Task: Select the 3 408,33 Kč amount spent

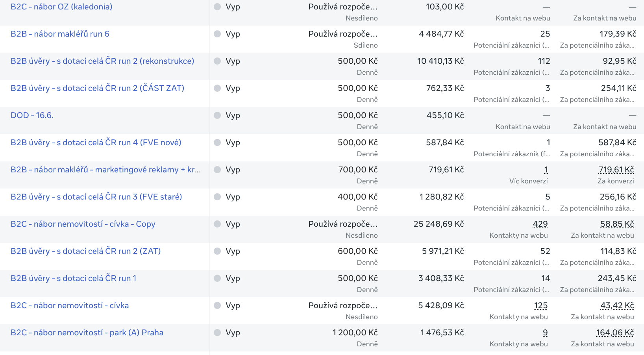Action: coord(441,278)
